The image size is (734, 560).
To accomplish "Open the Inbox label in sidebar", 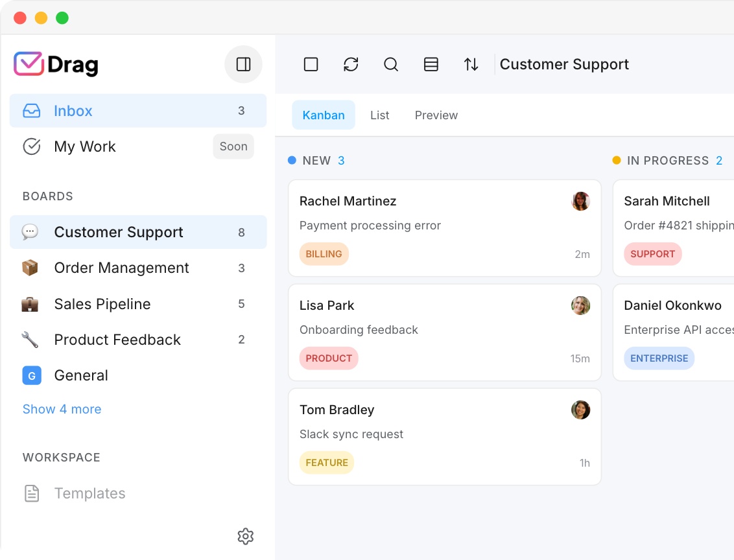I will click(73, 111).
